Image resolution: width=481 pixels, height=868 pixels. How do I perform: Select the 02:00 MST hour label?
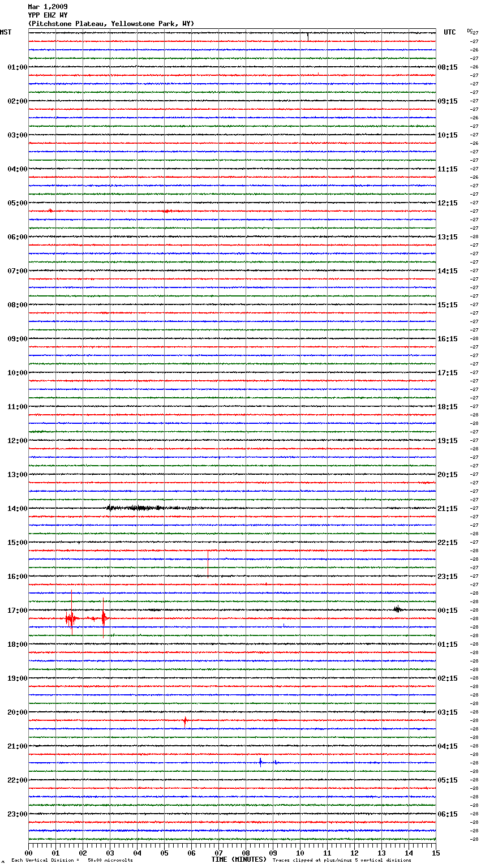[x=18, y=101]
